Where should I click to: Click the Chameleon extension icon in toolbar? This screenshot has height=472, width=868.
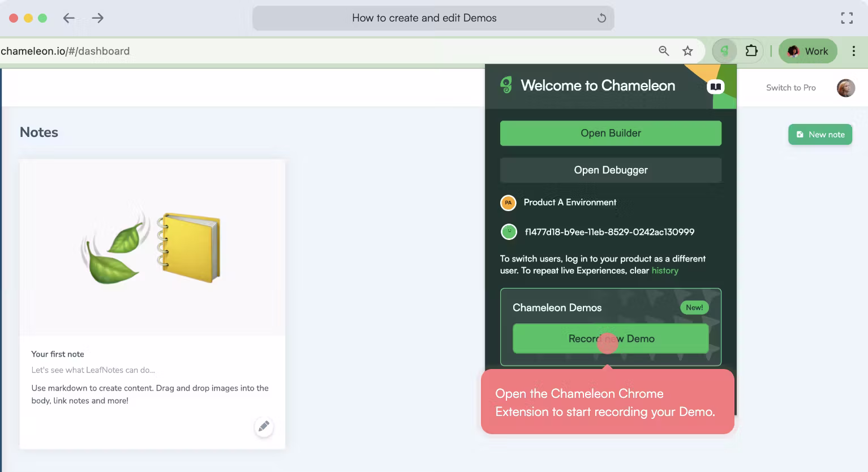pos(724,51)
